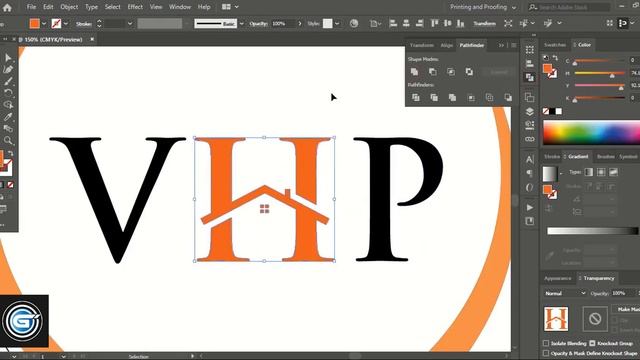The width and height of the screenshot is (640, 360).
Task: Choose the Linear gradient type
Action: 589,172
